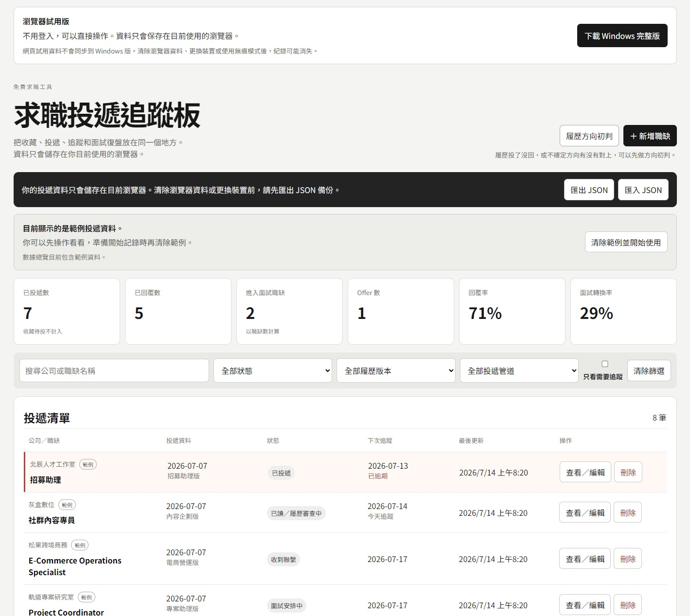Click the 已逾期 overdue label
690x616 pixels.
pyautogui.click(x=378, y=476)
